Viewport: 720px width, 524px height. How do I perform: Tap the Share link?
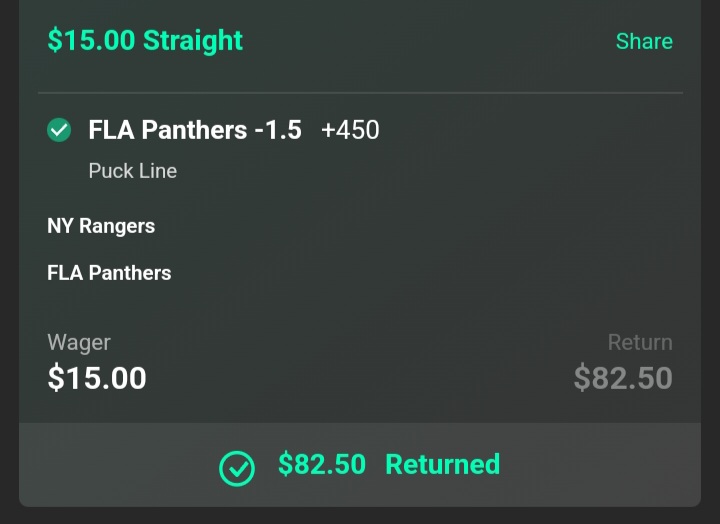coord(643,42)
